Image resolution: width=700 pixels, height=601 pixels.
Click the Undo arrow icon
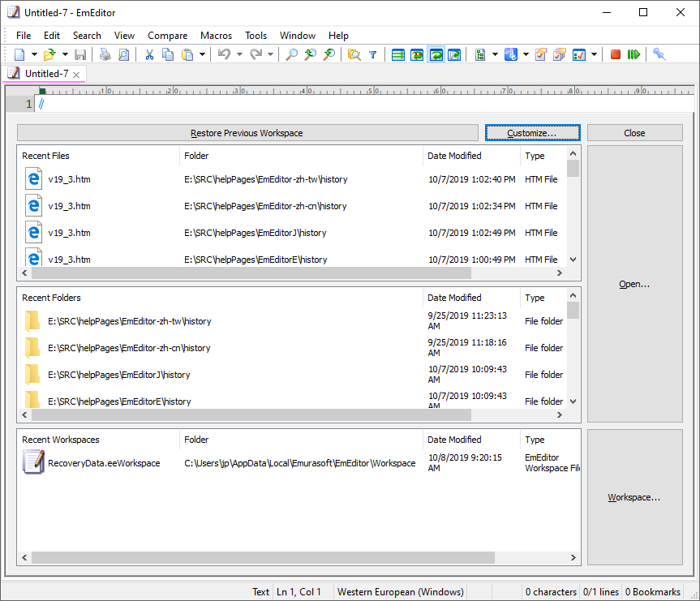(224, 54)
